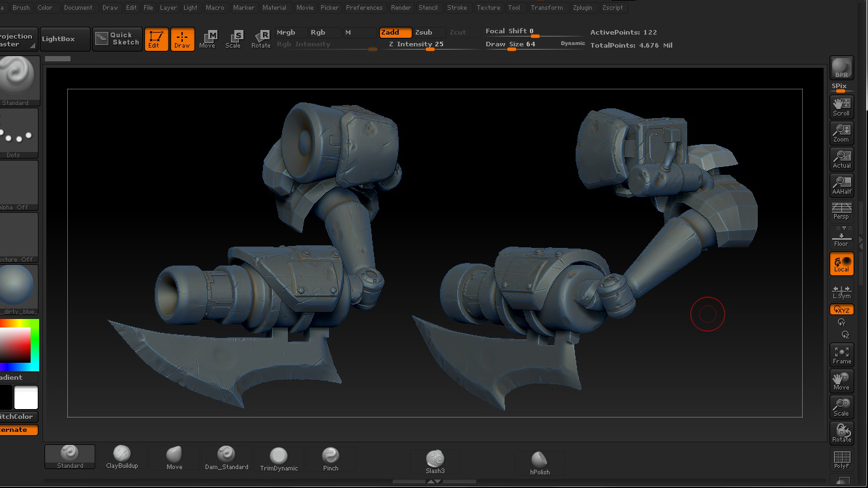Image resolution: width=868 pixels, height=488 pixels.
Task: Select the Dam_Standard brush
Action: click(x=226, y=457)
